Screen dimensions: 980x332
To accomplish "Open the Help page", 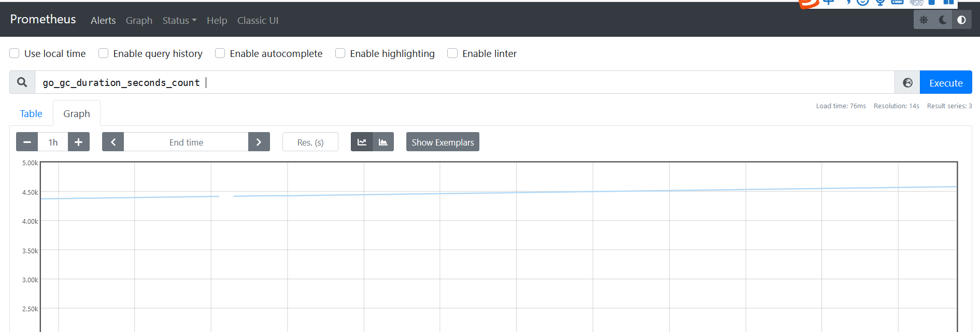I will pos(217,20).
